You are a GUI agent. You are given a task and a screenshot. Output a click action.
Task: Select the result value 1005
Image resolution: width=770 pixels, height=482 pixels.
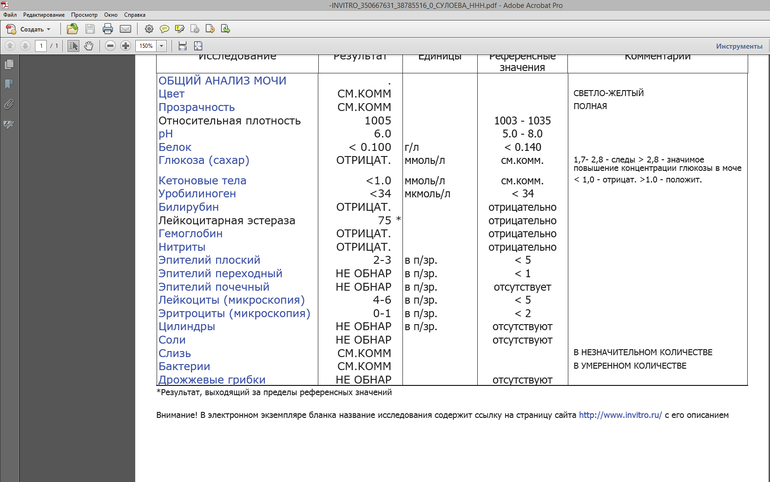(378, 121)
